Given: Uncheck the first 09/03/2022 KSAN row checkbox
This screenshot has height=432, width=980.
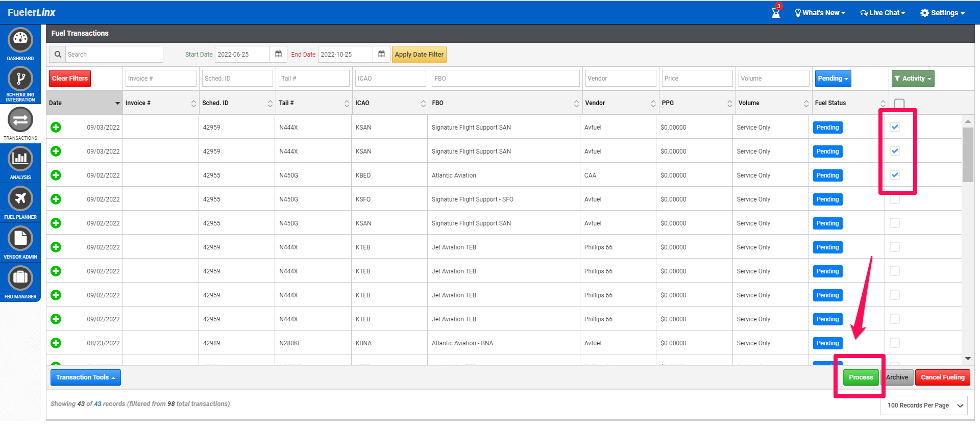Looking at the screenshot, I should [x=895, y=127].
